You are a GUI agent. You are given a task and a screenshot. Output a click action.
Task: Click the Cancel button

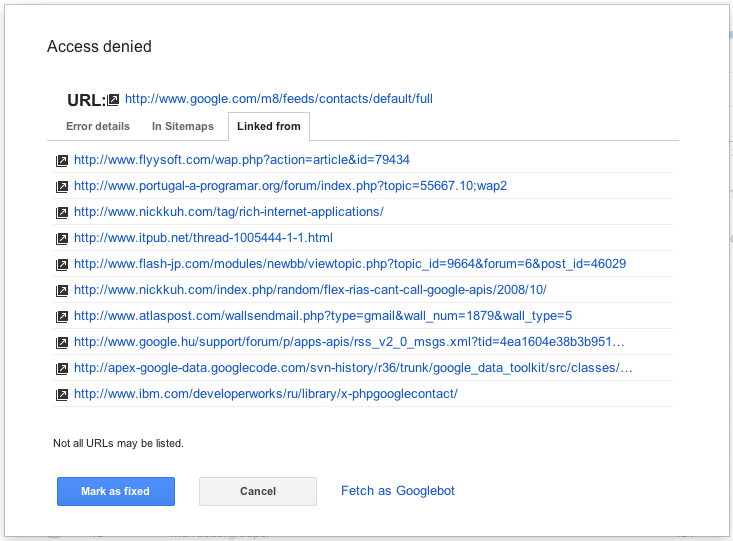[x=258, y=491]
